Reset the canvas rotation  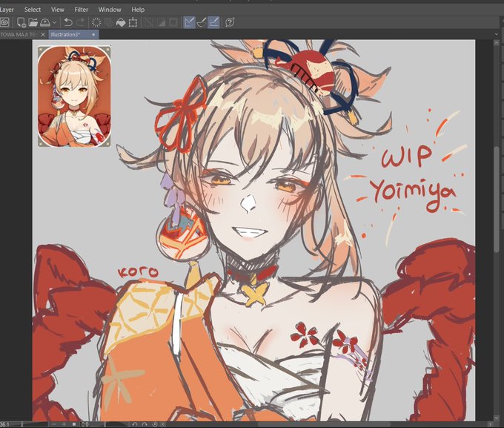[155, 424]
